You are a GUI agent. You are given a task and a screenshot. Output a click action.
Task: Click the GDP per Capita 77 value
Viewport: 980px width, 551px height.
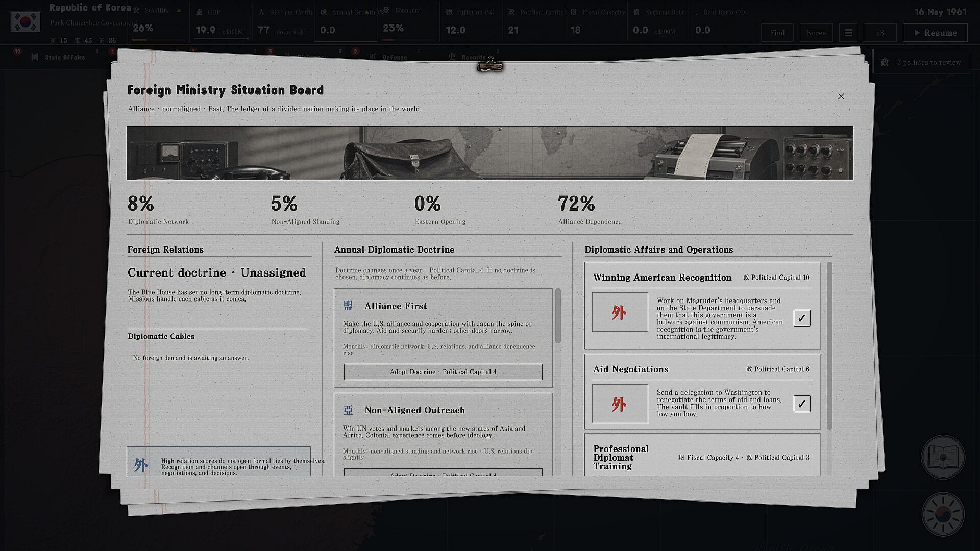click(x=264, y=30)
